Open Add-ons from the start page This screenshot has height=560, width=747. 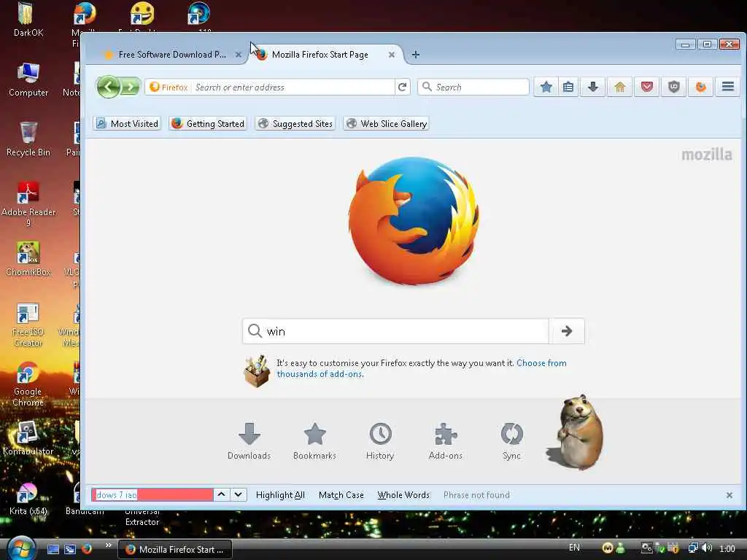pyautogui.click(x=446, y=441)
